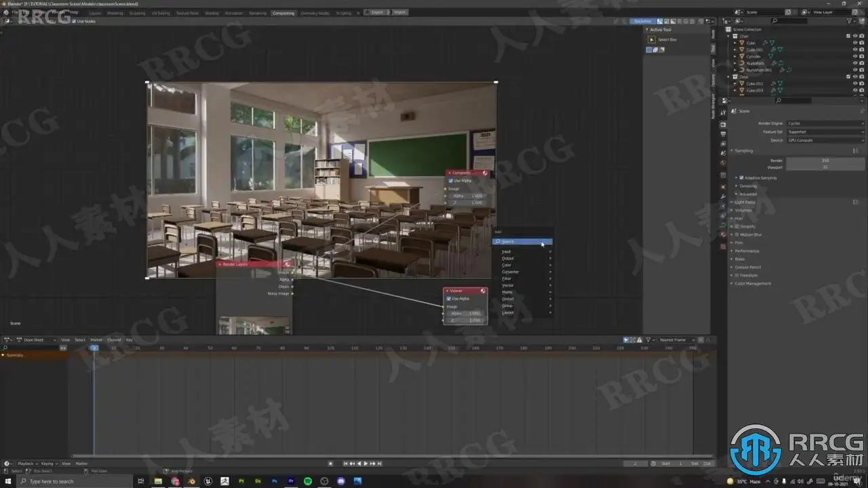Open the Tool properties tab icon
The image size is (868, 488).
pyautogui.click(x=723, y=112)
